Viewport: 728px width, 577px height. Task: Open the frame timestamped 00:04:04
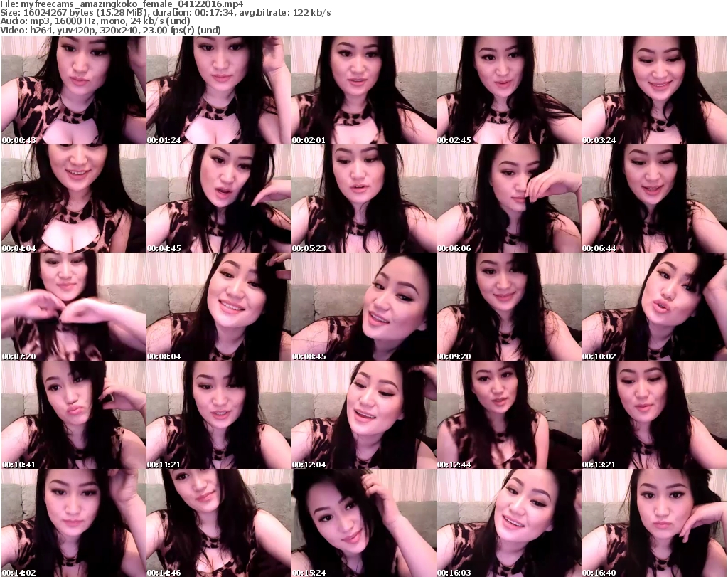tap(73, 198)
